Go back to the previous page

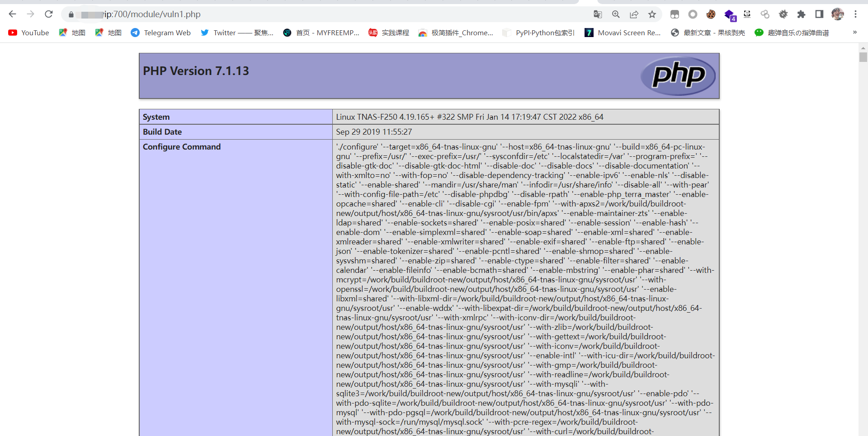[x=12, y=14]
